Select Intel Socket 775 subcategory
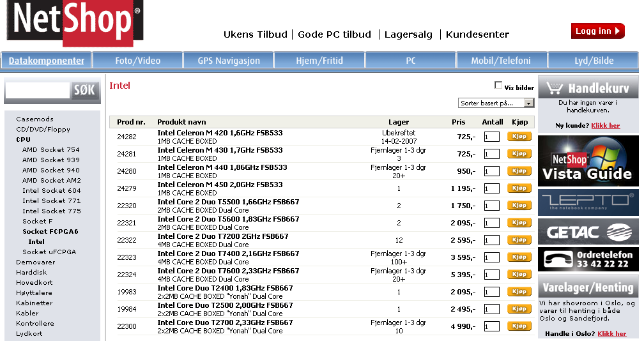644x341 pixels. tap(52, 211)
